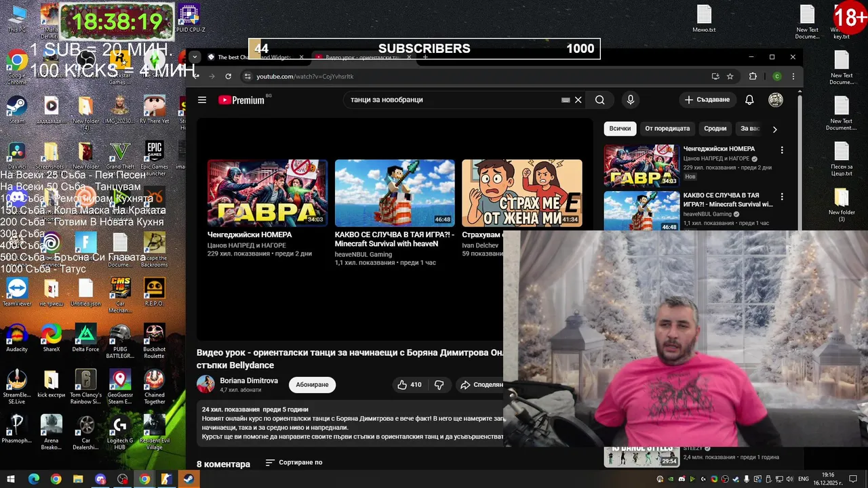Open TeamViewer desktop shortcut
This screenshot has height=488, width=868.
[17, 292]
